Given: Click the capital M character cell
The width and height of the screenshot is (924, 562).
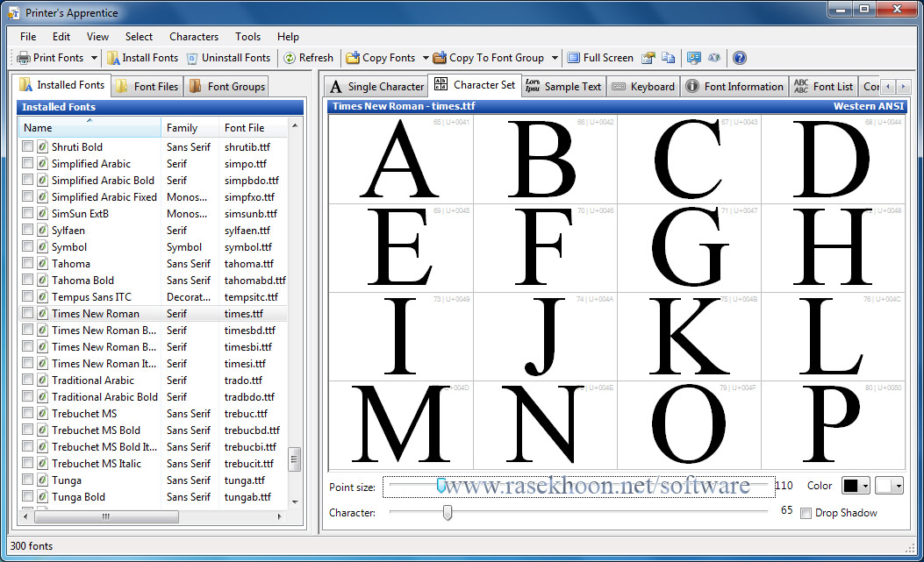Looking at the screenshot, I should click(x=401, y=424).
